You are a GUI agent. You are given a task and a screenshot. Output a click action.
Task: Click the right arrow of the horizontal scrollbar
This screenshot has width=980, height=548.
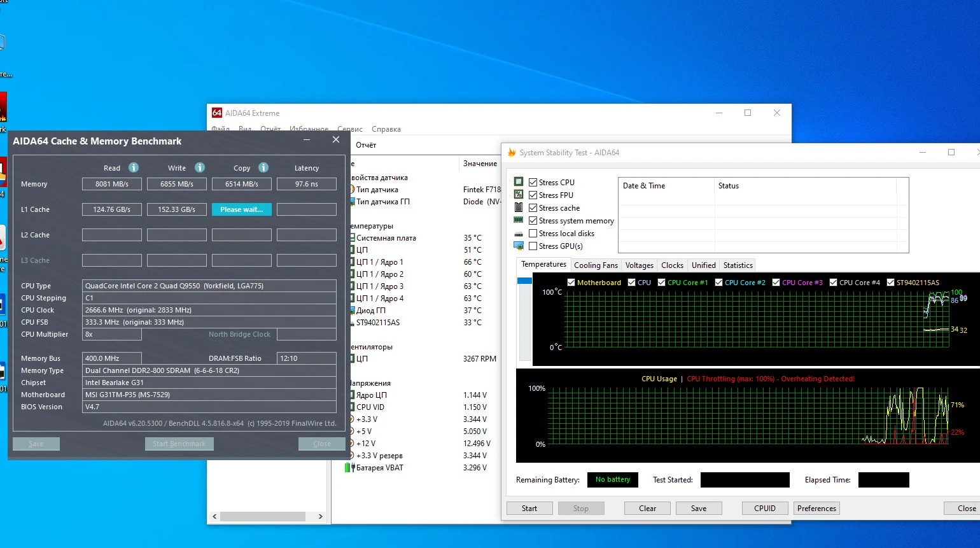[x=320, y=517]
